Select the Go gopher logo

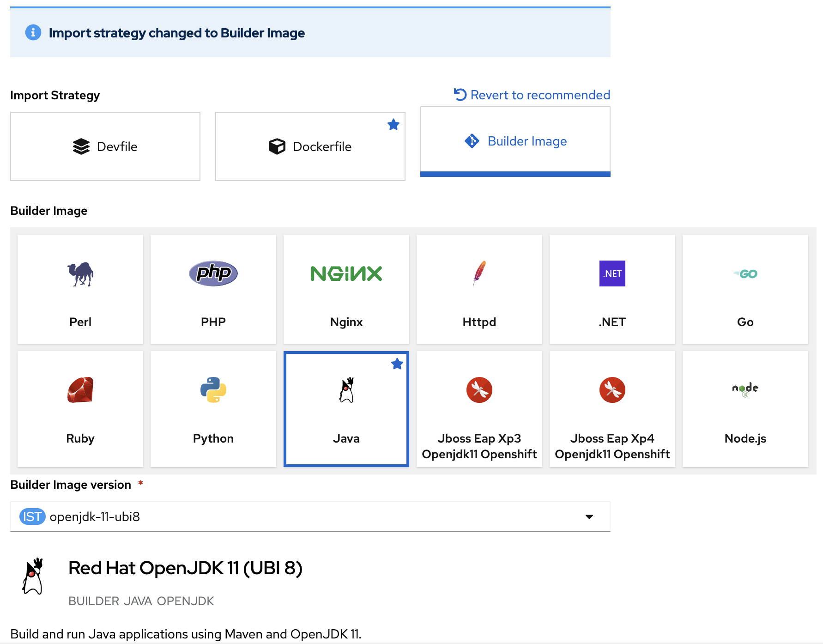pyautogui.click(x=745, y=274)
